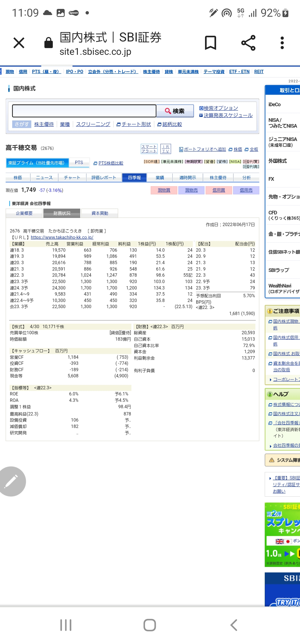Image resolution: width=300 pixels, height=644 pixels.
Task: Open REIT in top navigation
Action: (x=259, y=72)
